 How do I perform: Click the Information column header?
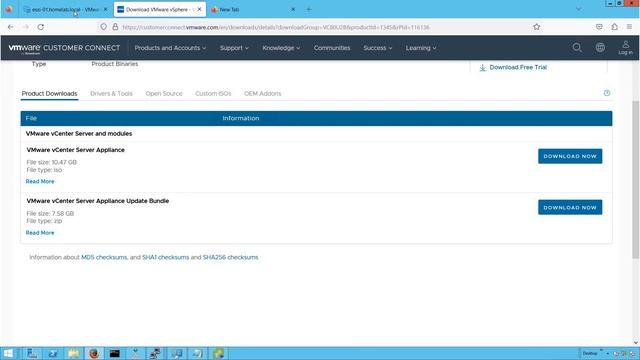point(241,118)
